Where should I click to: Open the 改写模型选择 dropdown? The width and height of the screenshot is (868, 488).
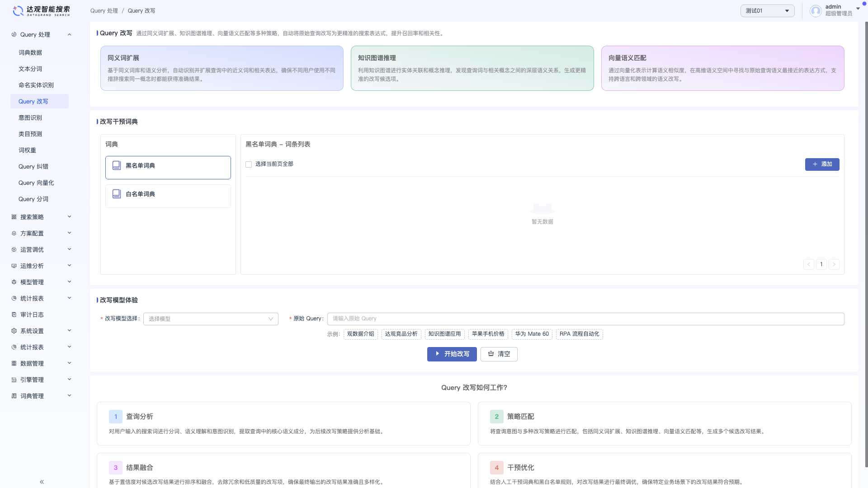coord(211,319)
